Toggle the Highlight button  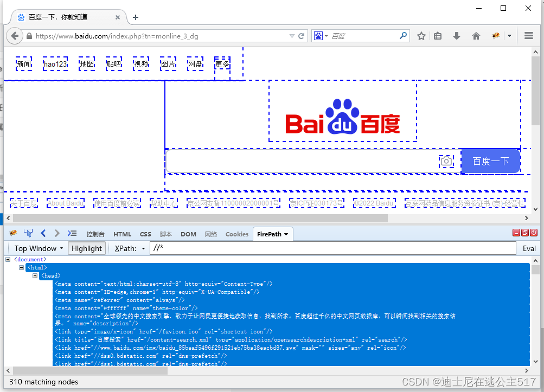(87, 248)
